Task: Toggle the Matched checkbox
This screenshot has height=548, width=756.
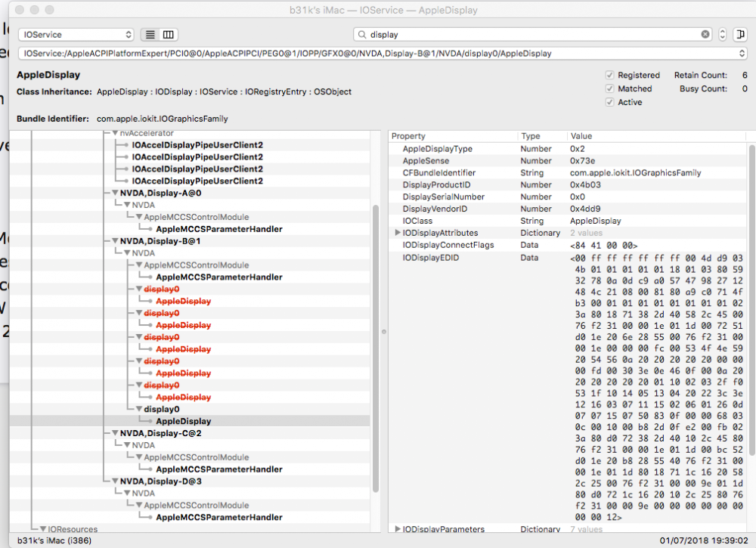Action: click(x=609, y=88)
